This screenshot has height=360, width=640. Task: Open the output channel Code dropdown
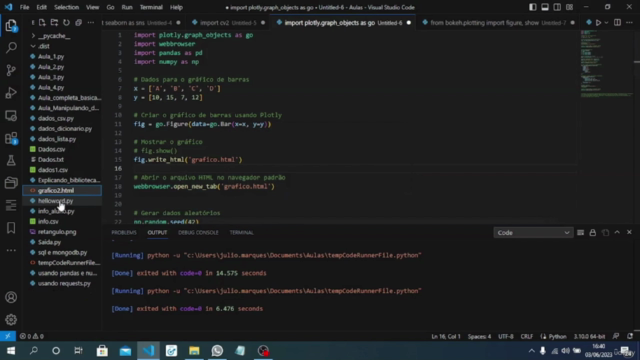(x=532, y=233)
